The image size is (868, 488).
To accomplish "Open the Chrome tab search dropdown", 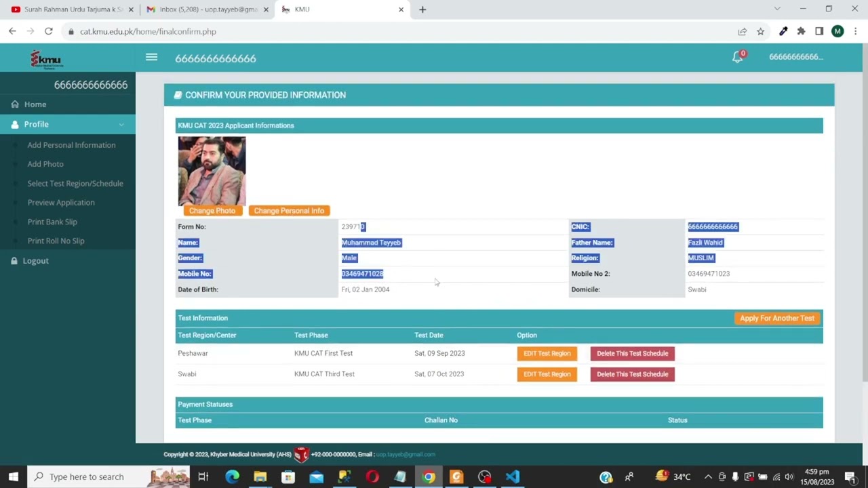I will coord(777,9).
